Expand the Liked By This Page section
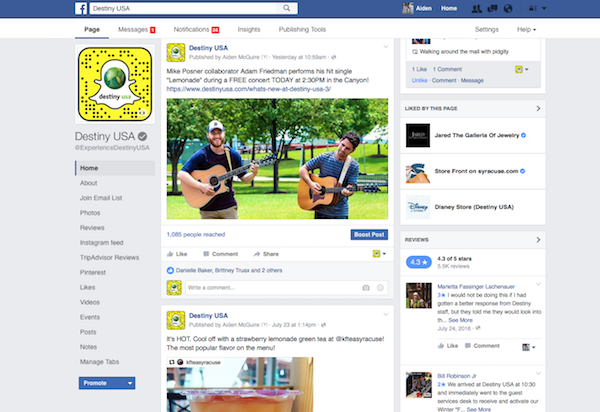 [539, 107]
